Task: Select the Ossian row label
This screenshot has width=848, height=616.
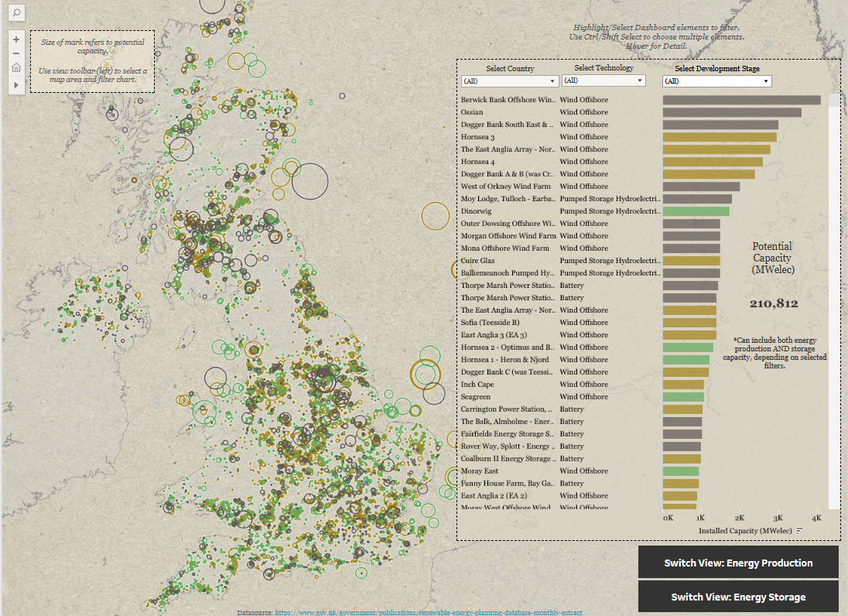Action: click(x=472, y=112)
